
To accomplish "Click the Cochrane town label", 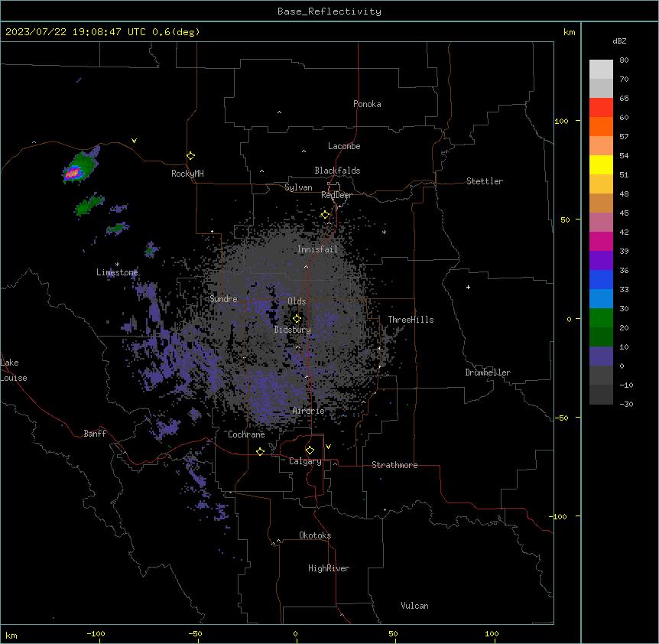I will point(246,434).
